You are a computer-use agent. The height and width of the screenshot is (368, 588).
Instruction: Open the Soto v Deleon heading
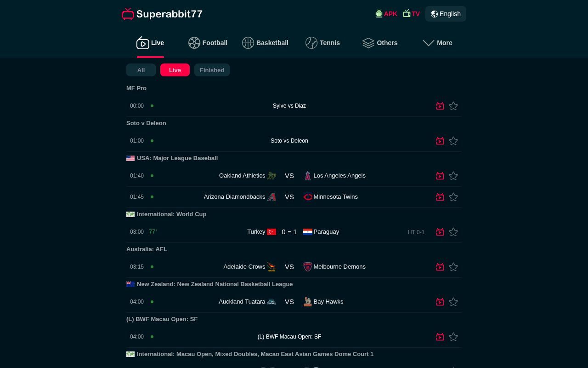point(146,123)
